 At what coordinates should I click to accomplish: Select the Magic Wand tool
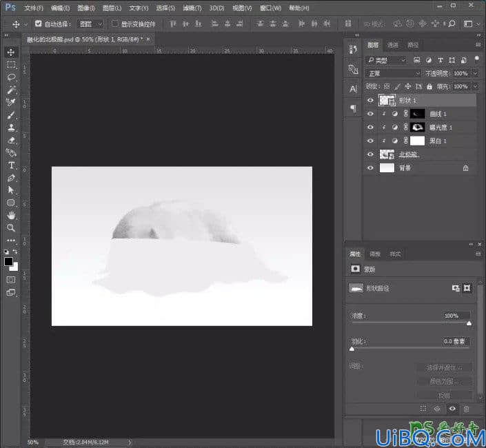pyautogui.click(x=11, y=90)
